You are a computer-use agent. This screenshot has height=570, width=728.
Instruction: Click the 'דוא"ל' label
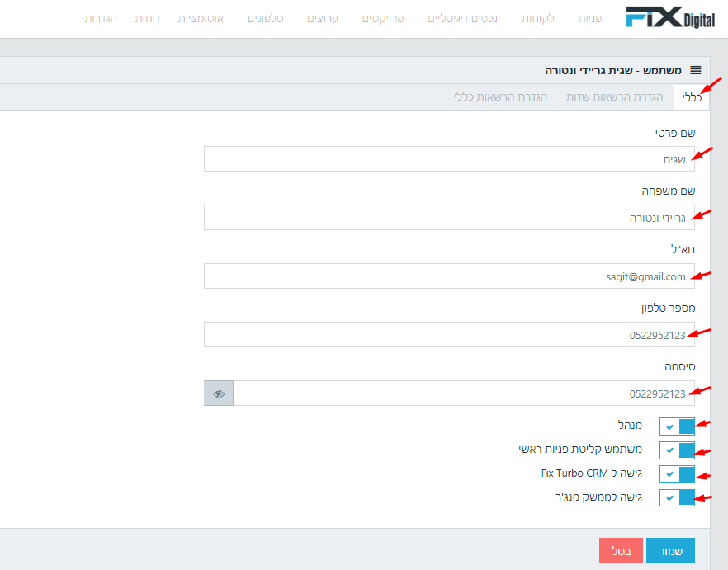[x=683, y=249]
